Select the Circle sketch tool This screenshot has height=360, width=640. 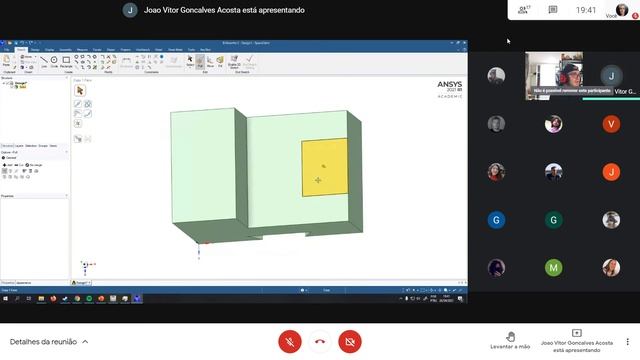pyautogui.click(x=54, y=62)
